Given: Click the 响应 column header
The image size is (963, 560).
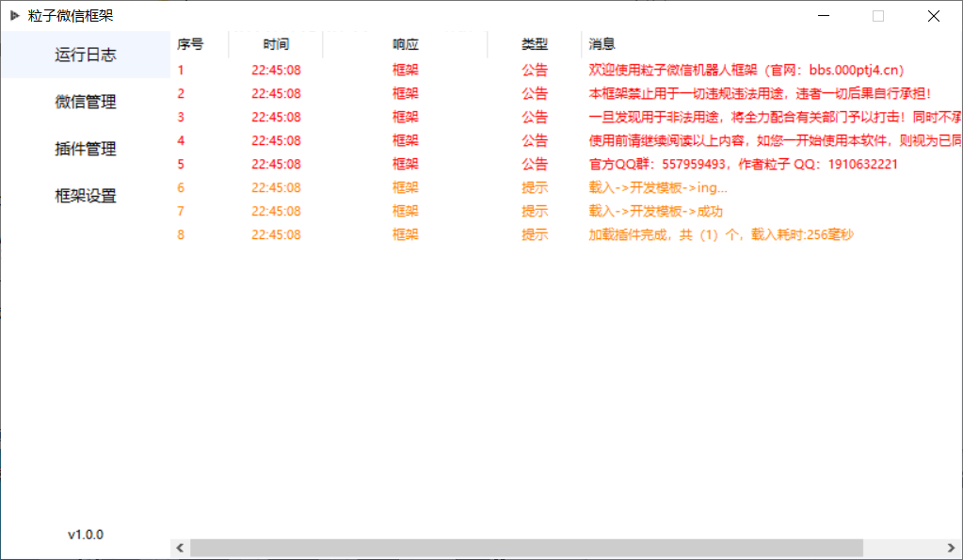Looking at the screenshot, I should 406,44.
